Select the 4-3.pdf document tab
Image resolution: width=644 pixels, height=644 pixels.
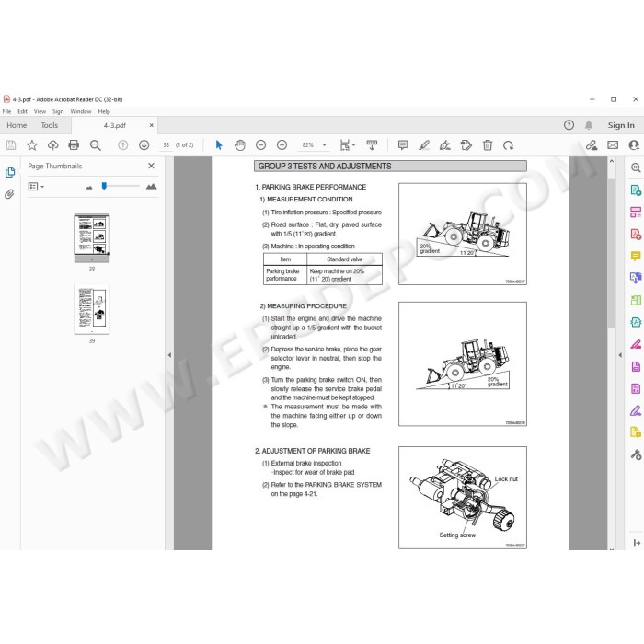point(115,126)
